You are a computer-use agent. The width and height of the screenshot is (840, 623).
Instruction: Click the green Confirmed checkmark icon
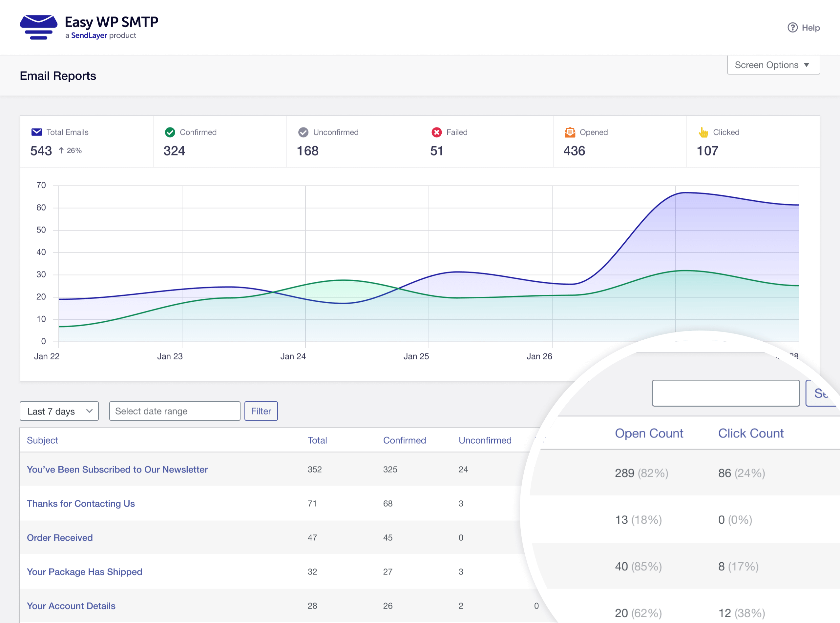pos(170,132)
